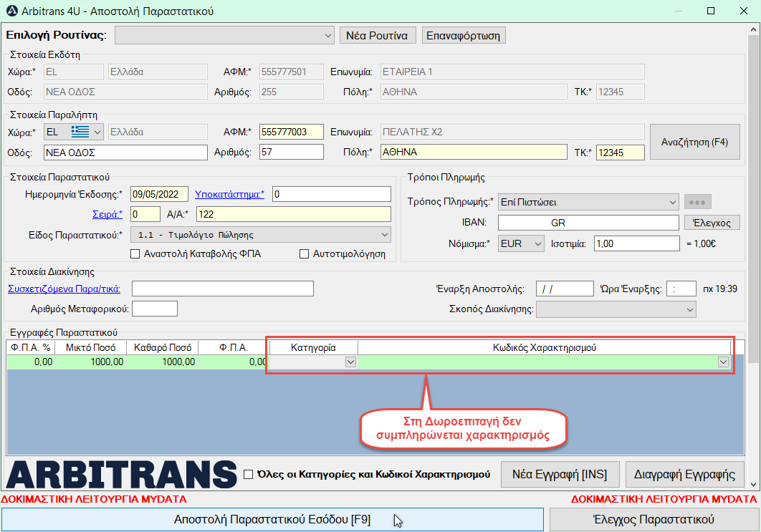Open the Κατηγορία cell dropdown arrow
The image size is (761, 532).
click(350, 362)
